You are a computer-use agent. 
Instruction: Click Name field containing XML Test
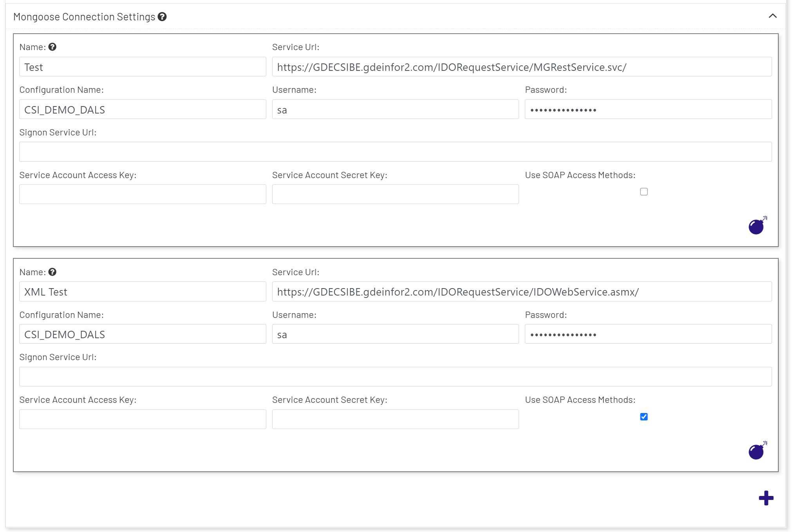click(x=143, y=292)
